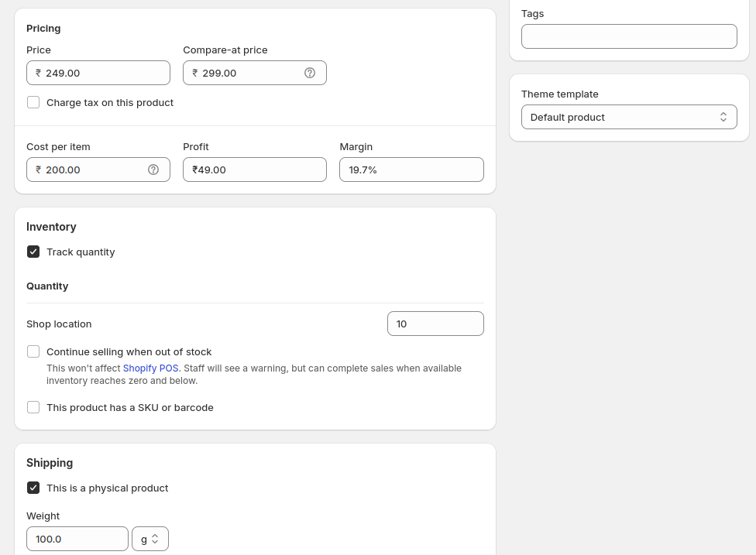The height and width of the screenshot is (555, 756).
Task: Click the Weight field showing 100.0
Action: click(77, 539)
